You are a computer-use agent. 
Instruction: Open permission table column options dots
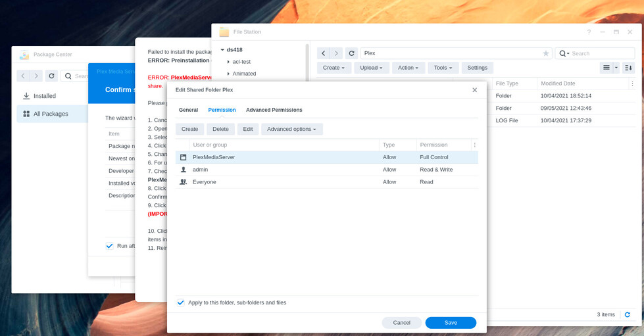tap(475, 145)
